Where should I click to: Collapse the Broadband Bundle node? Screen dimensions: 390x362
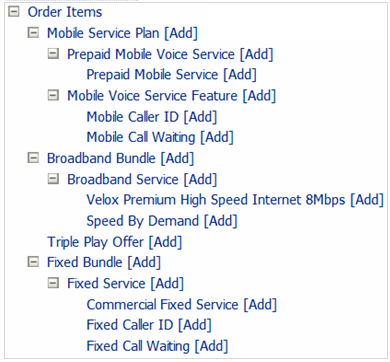tap(33, 158)
